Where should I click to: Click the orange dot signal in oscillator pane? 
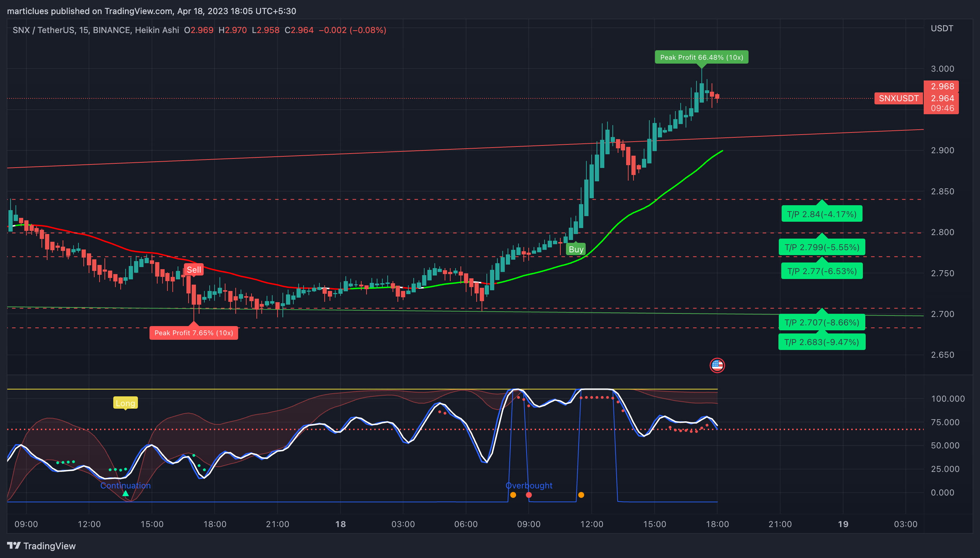pos(513,495)
